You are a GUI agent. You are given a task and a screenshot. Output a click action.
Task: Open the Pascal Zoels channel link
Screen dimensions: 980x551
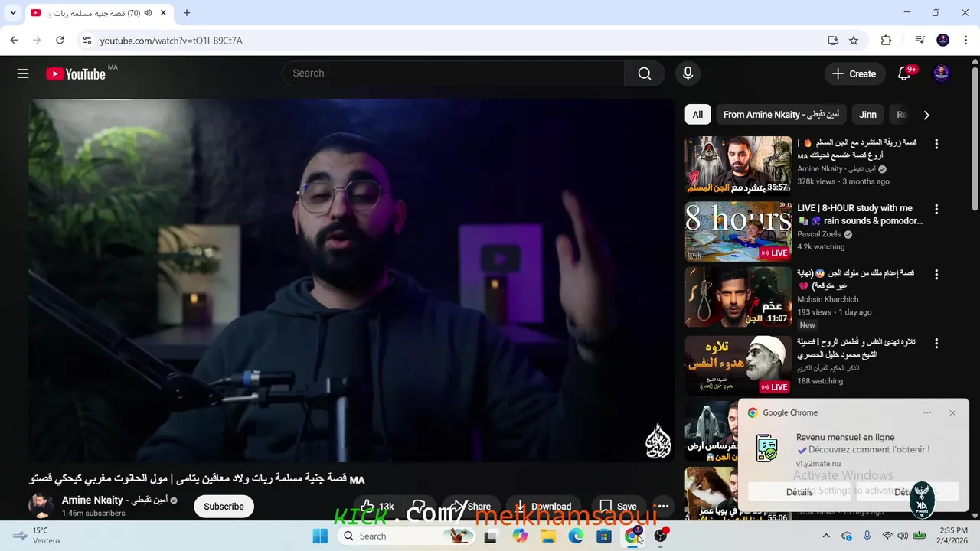[818, 234]
